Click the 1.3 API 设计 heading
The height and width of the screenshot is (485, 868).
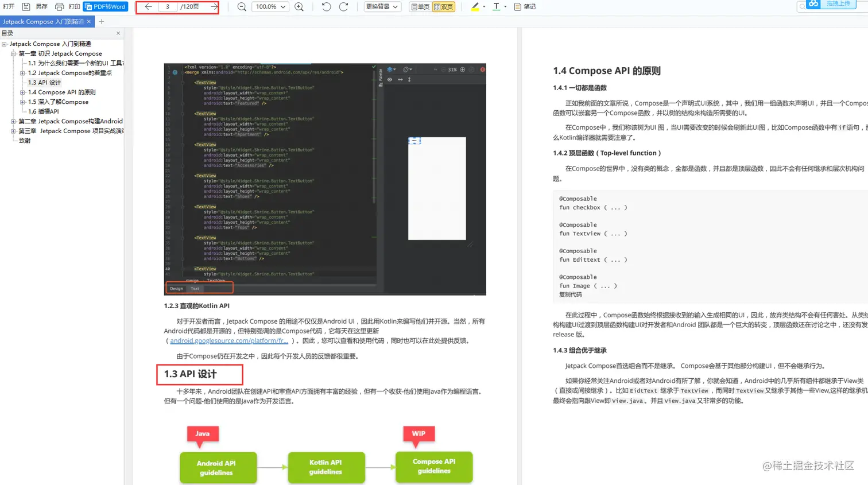click(190, 374)
